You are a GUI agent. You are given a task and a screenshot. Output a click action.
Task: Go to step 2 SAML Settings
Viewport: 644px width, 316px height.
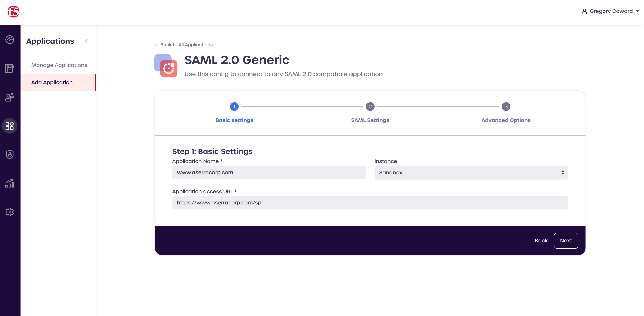coord(370,107)
